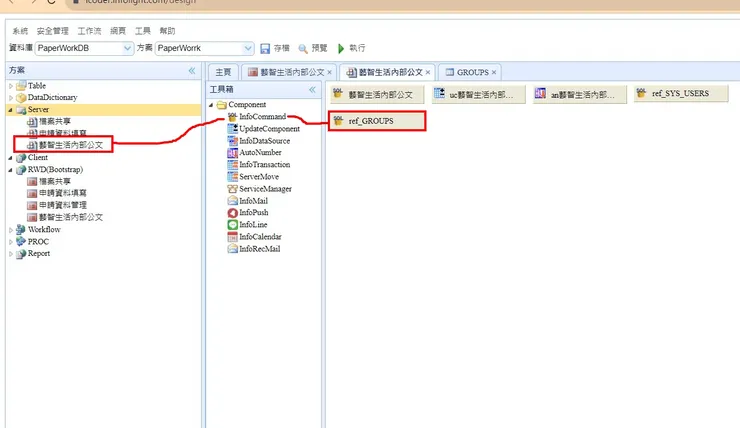Click ref_SYS_USERS component on canvas
This screenshot has height=428, width=740.
click(x=681, y=93)
